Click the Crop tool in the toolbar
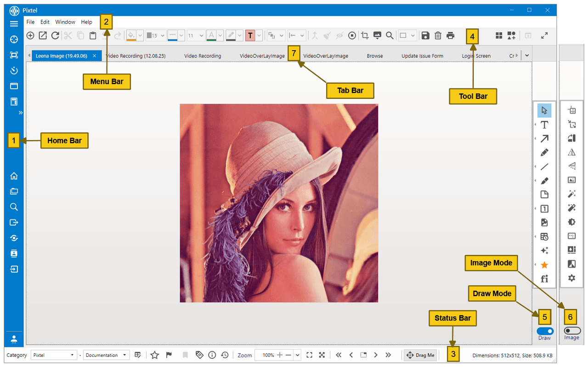 coord(365,35)
